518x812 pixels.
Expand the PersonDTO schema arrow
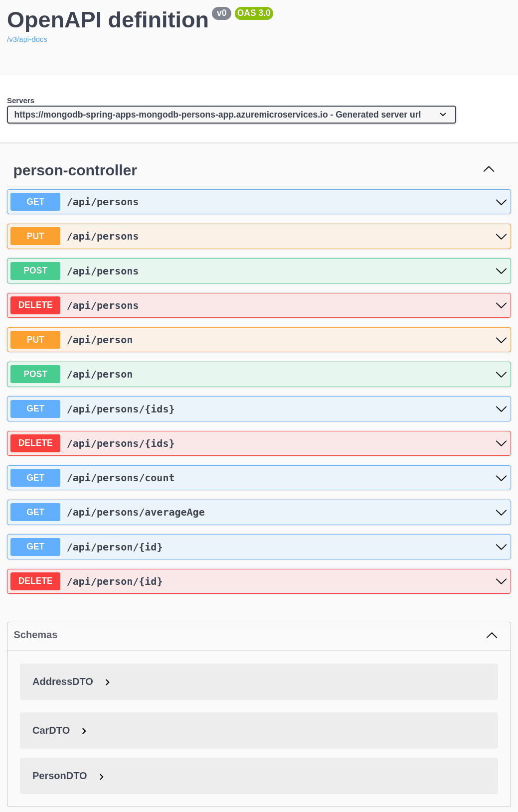pos(102,777)
